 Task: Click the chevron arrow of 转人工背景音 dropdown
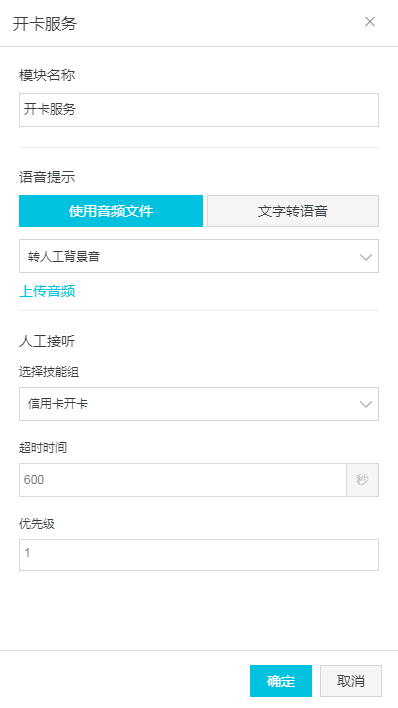tap(365, 257)
